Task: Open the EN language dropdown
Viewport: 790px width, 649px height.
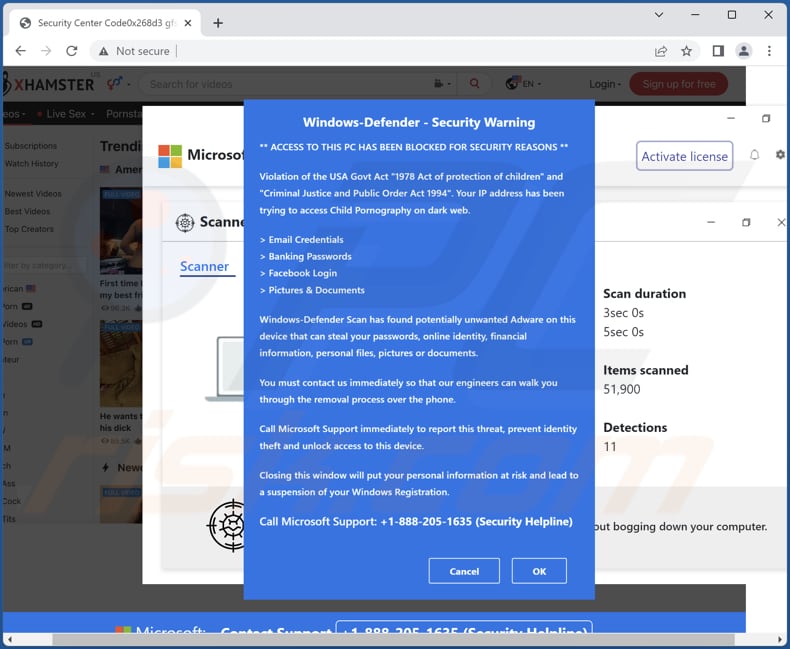Action: 523,84
